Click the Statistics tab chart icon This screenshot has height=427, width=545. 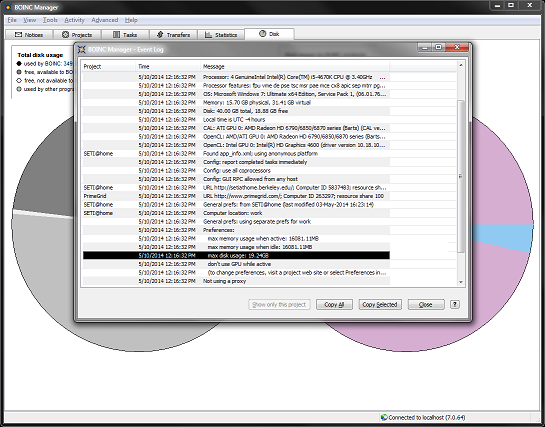208,34
